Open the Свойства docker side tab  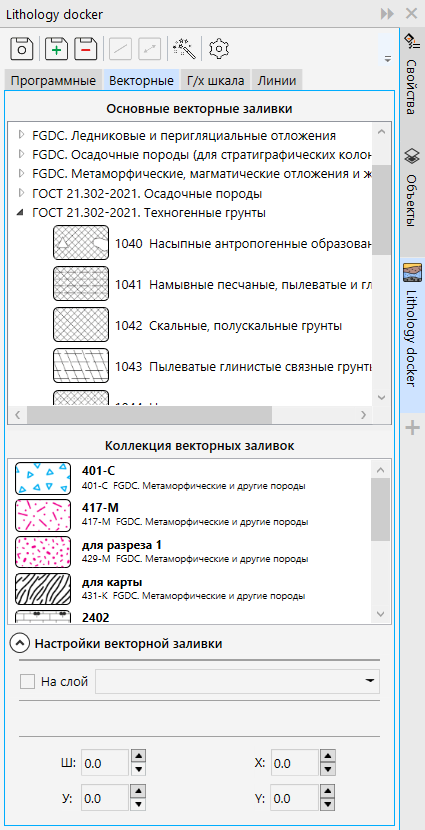coord(411,74)
